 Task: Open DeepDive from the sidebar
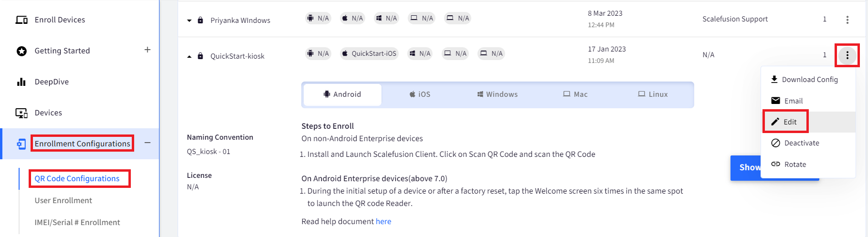52,82
